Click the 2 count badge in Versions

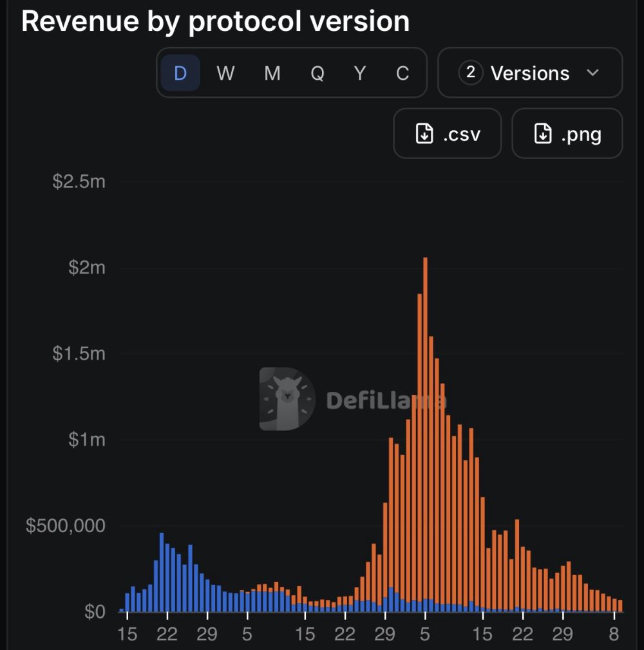[x=471, y=73]
